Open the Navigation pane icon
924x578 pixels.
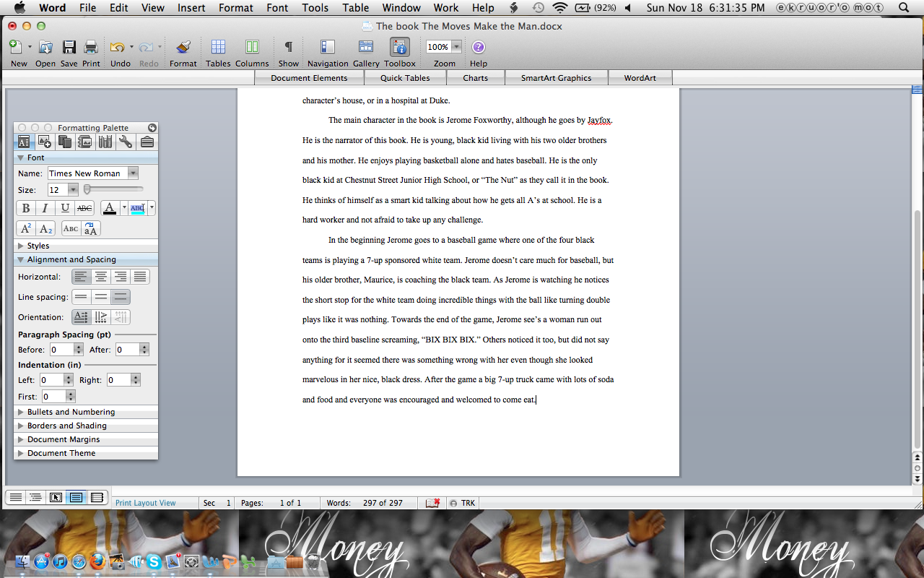(x=328, y=47)
